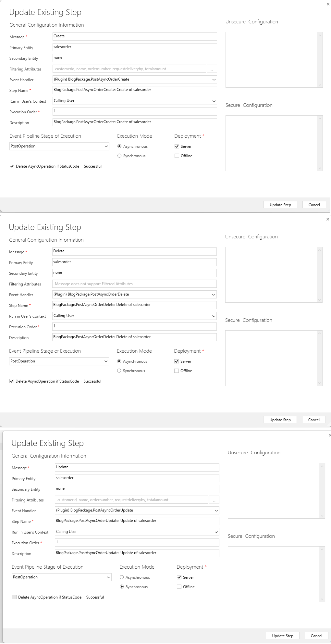Click Secondary Entity field in the Create dialog
This screenshot has width=331, height=644.
click(x=135, y=58)
